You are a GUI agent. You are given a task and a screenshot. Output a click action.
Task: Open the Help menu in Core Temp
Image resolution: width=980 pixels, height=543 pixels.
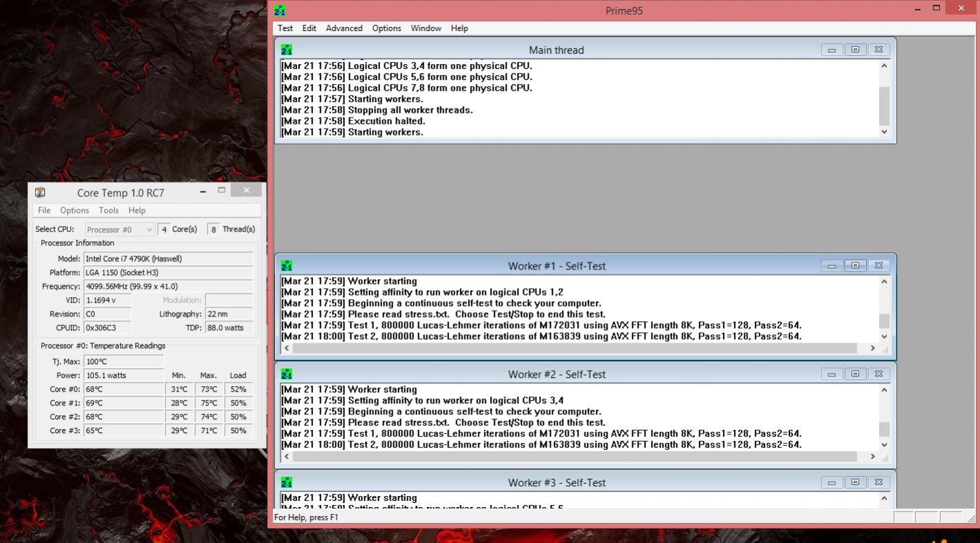click(137, 210)
